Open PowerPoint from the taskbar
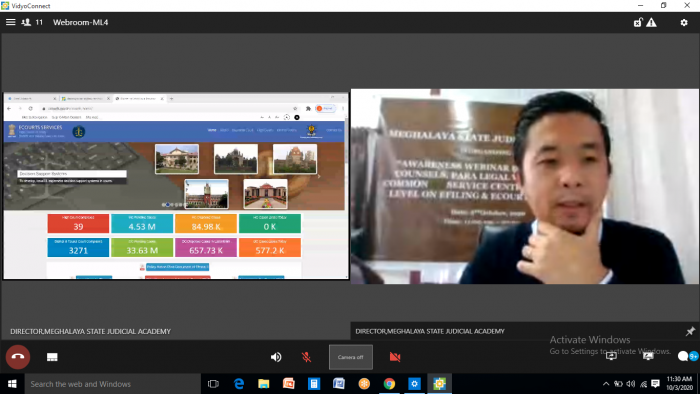Screen dimensions: 700x394 click(x=289, y=384)
